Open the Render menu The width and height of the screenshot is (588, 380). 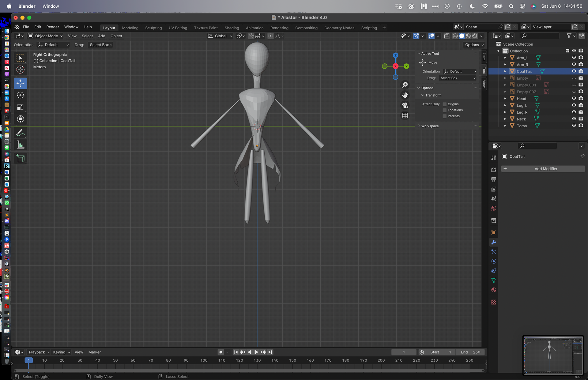tap(53, 27)
